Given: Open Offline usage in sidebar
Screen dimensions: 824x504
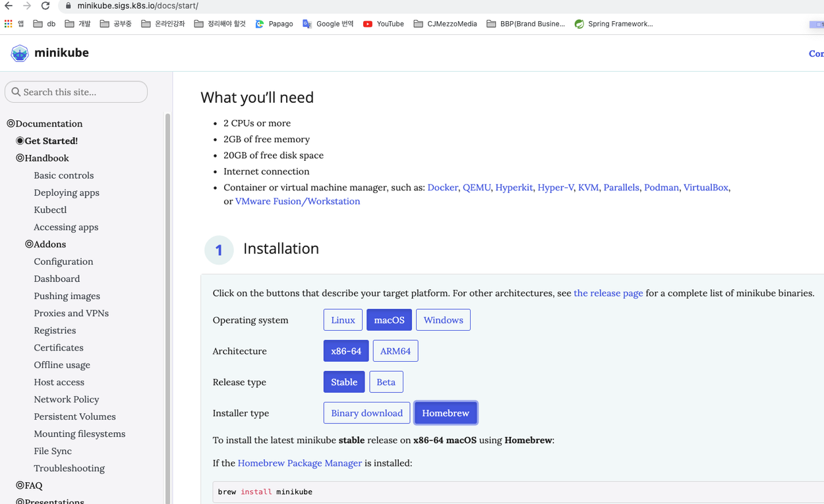Looking at the screenshot, I should [62, 364].
